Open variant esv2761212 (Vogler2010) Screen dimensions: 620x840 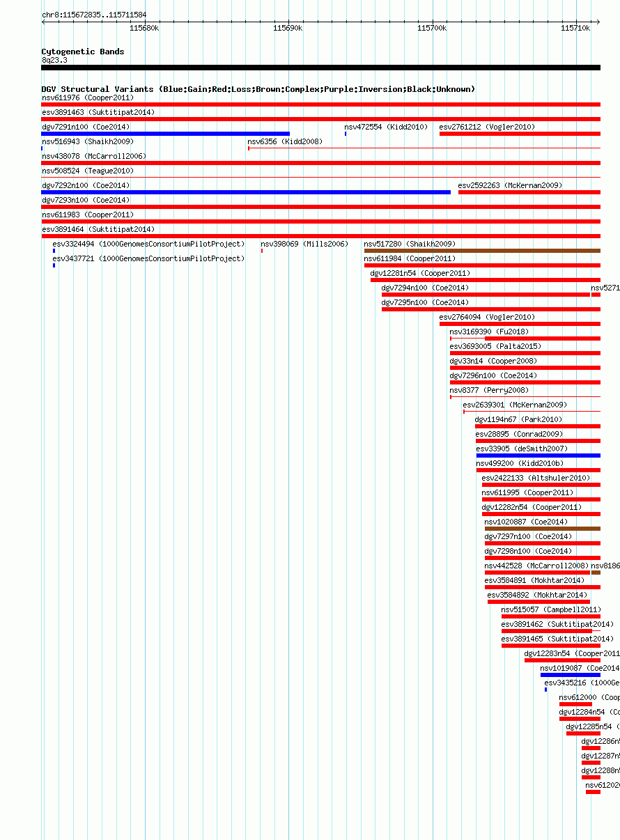pos(487,127)
